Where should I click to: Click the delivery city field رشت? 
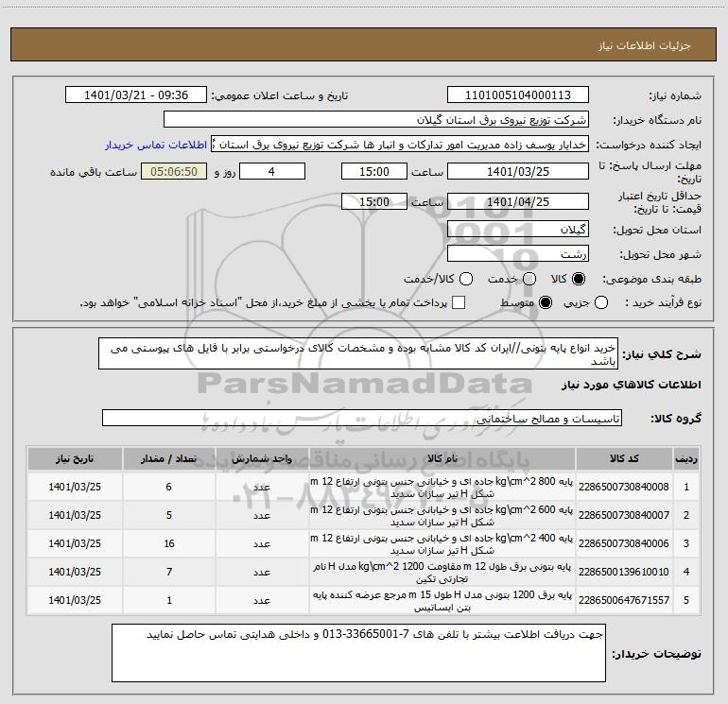[518, 253]
